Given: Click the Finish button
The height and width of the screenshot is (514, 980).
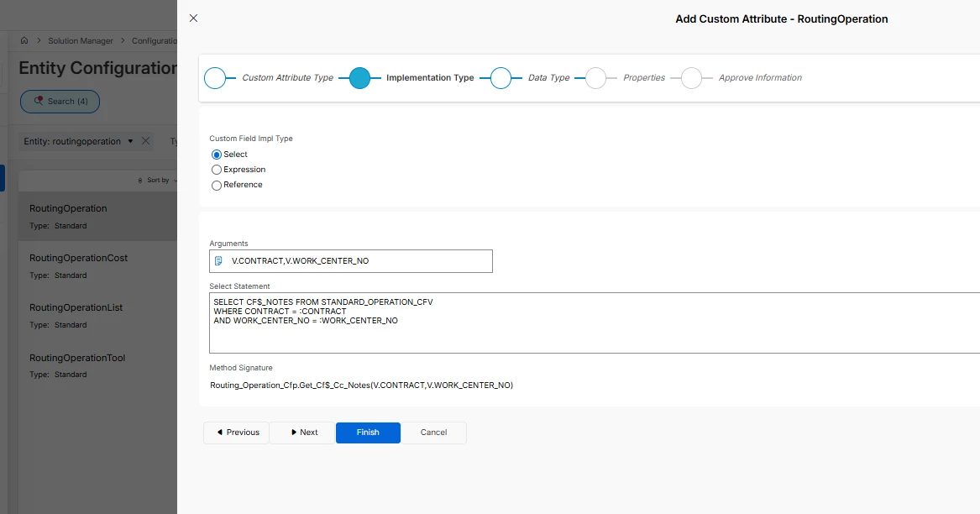Looking at the screenshot, I should (368, 433).
